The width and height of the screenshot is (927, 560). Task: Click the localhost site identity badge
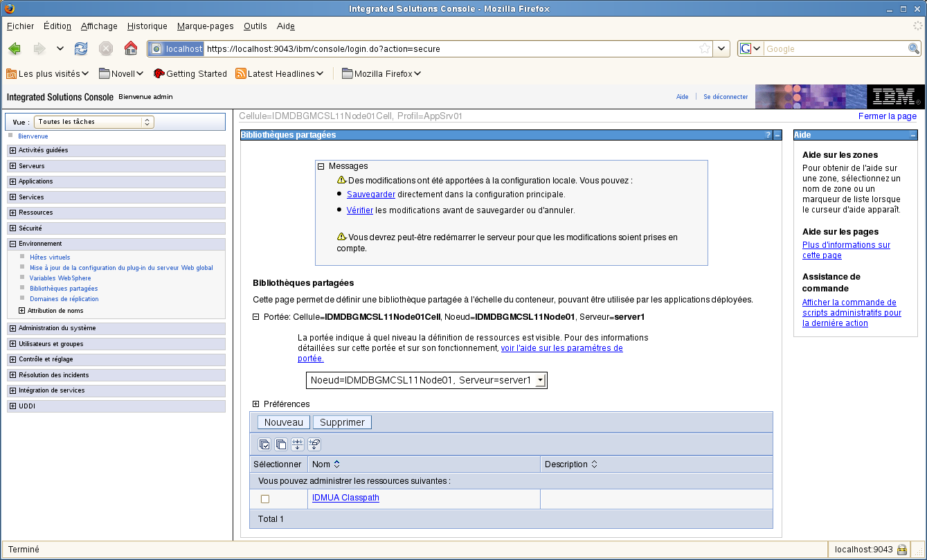click(177, 48)
